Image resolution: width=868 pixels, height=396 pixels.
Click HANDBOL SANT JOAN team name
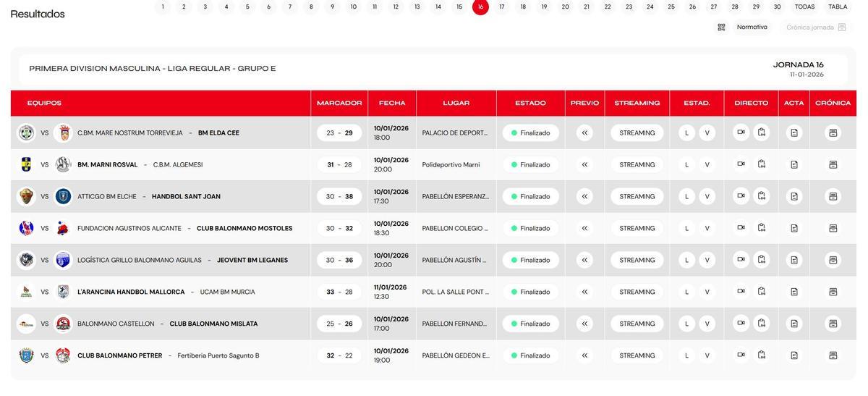click(x=186, y=196)
